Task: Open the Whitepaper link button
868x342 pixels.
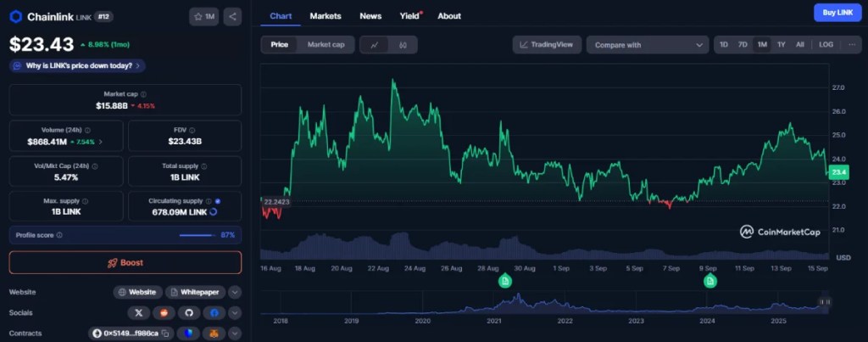Action: (196, 292)
